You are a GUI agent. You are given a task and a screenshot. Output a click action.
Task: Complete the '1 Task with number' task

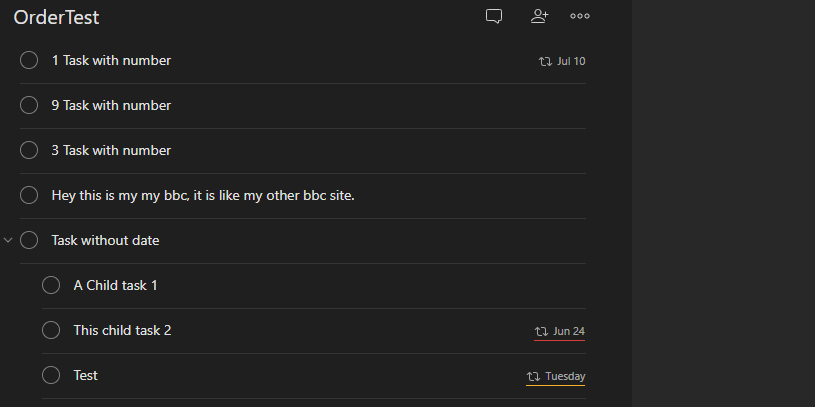point(29,61)
